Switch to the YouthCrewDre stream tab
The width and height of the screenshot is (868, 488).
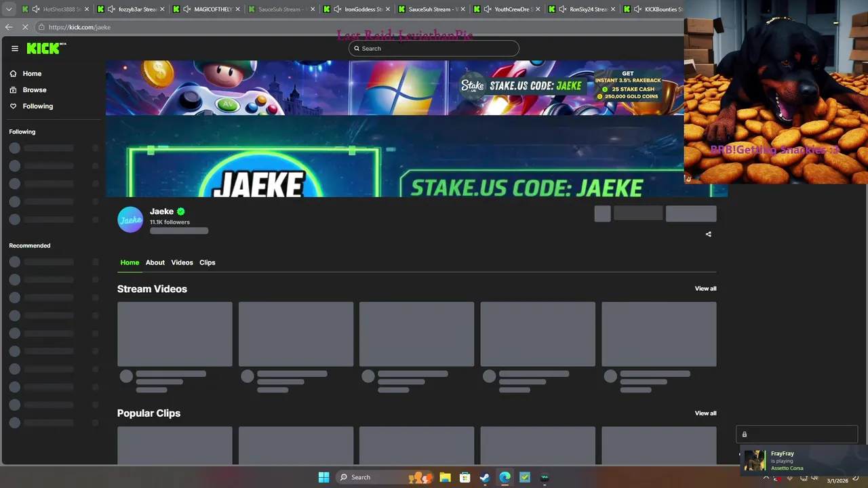click(x=507, y=9)
